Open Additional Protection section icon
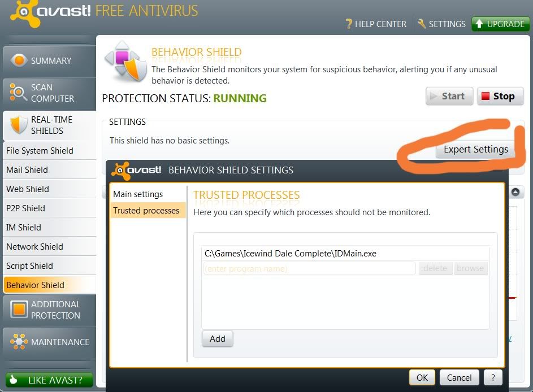 [x=19, y=310]
